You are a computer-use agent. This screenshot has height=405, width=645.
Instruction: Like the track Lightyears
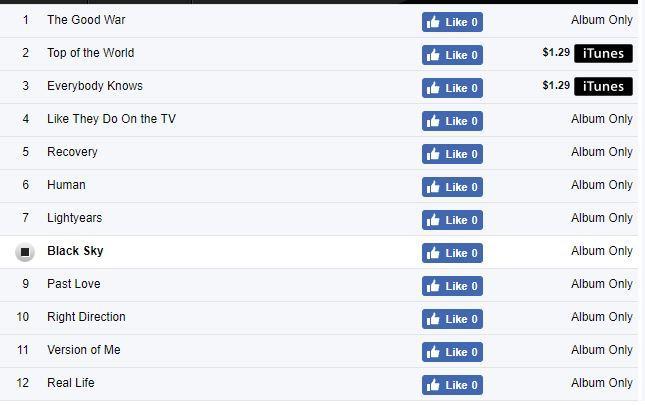point(452,220)
